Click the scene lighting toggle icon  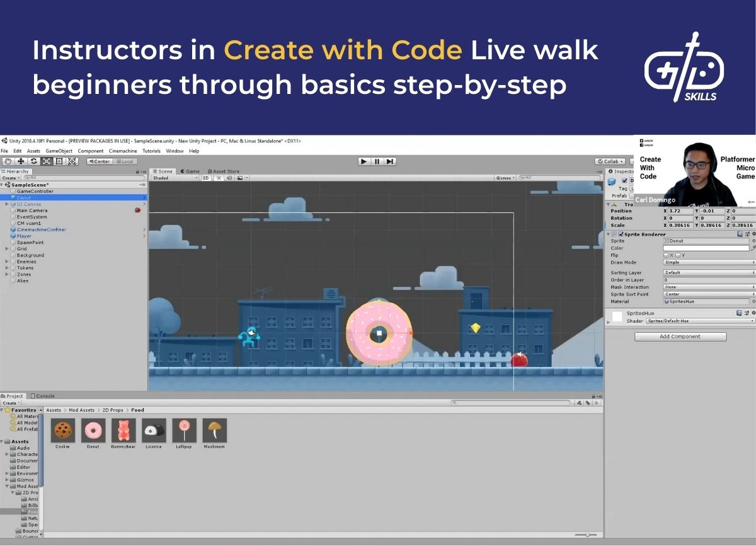pos(218,177)
